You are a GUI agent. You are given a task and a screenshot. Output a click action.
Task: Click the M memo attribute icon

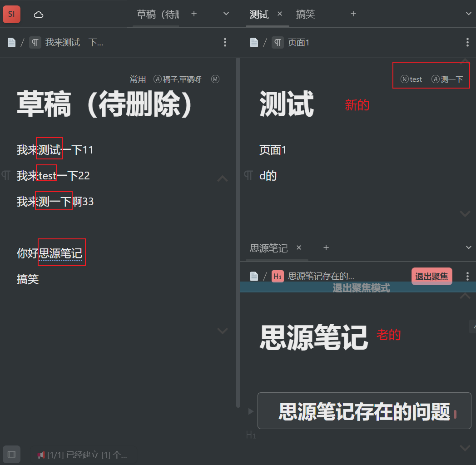tap(215, 79)
